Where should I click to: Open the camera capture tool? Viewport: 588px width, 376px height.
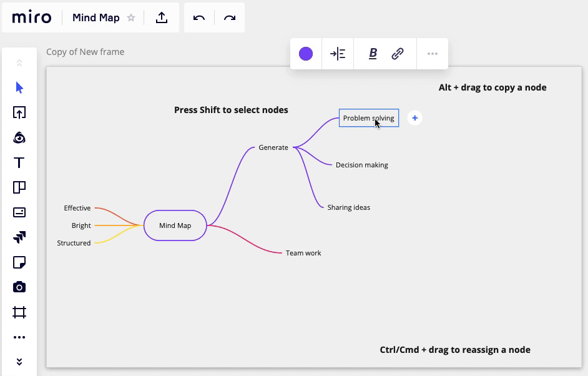click(x=19, y=287)
